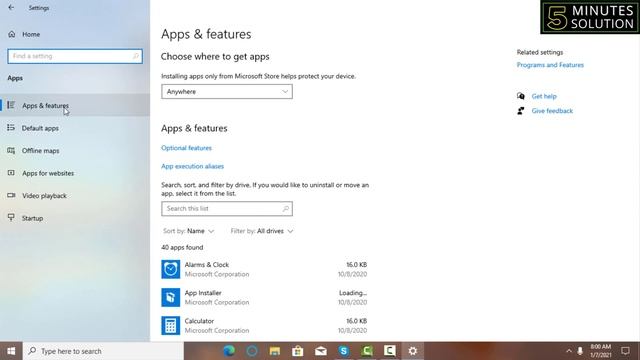
Task: Select Apps & features in sidebar
Action: pyautogui.click(x=75, y=105)
